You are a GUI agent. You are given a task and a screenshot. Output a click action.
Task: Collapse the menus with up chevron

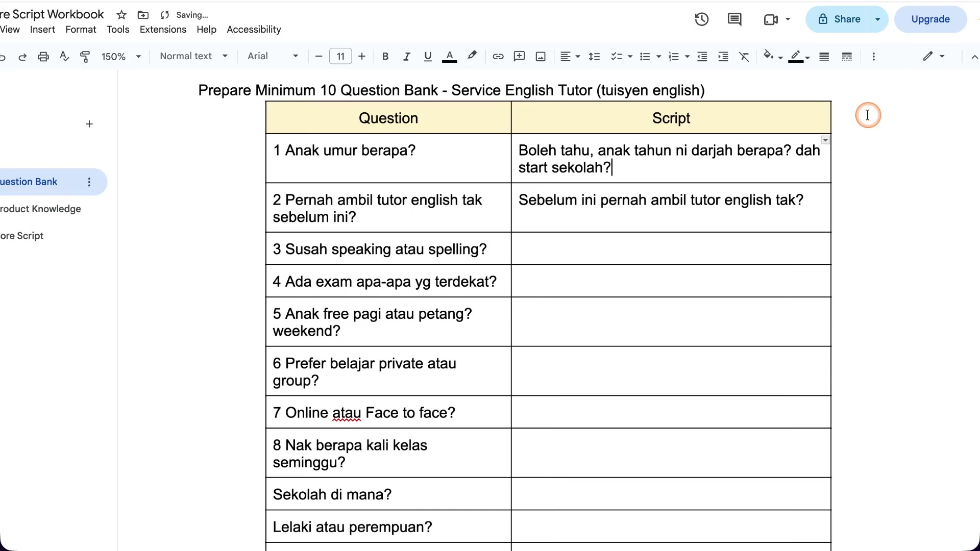click(x=974, y=57)
